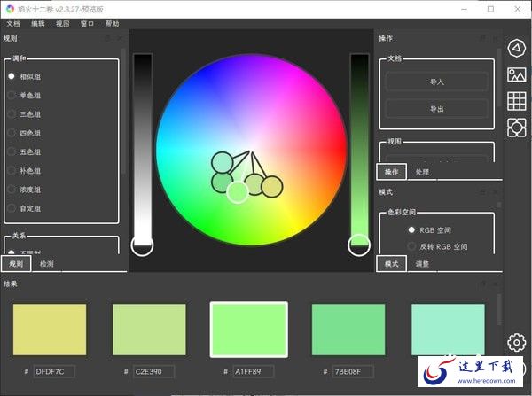The height and width of the screenshot is (396, 532).
Task: Click the 导出 button
Action: point(436,109)
